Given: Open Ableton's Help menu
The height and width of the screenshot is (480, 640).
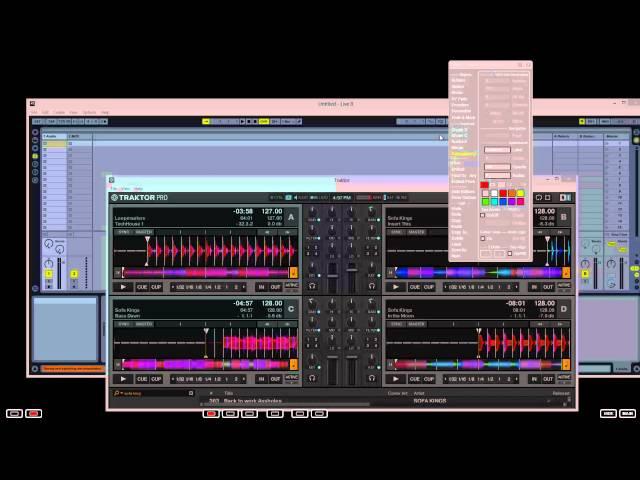Looking at the screenshot, I should click(105, 112).
